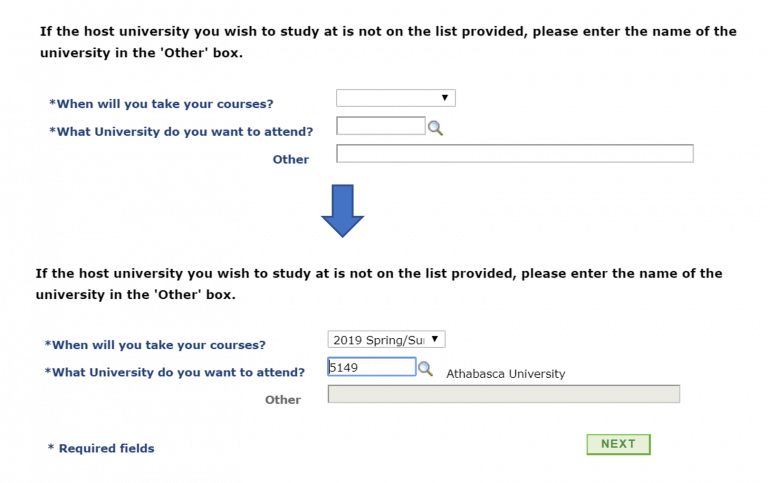Click the instruction paragraph below the blue arrow
The height and width of the screenshot is (483, 768).
(378, 284)
